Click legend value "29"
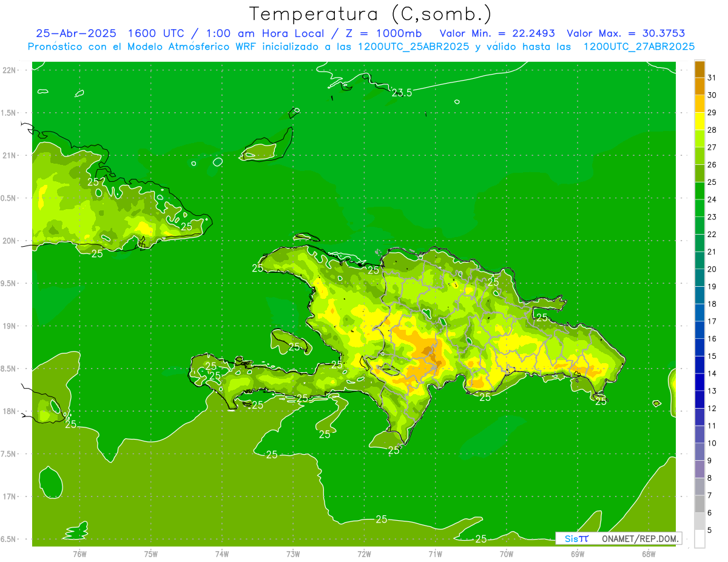Screen dimensions: 728x562 (712, 113)
